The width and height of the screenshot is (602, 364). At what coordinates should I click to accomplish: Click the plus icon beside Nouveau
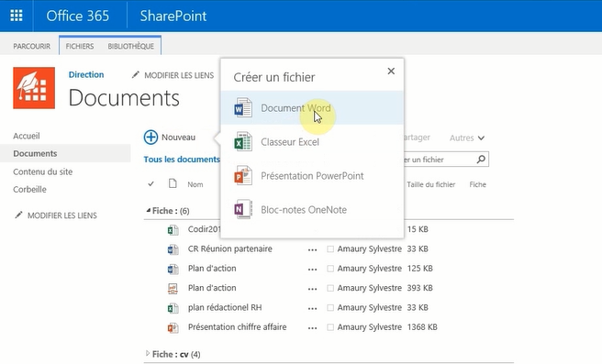(x=150, y=137)
